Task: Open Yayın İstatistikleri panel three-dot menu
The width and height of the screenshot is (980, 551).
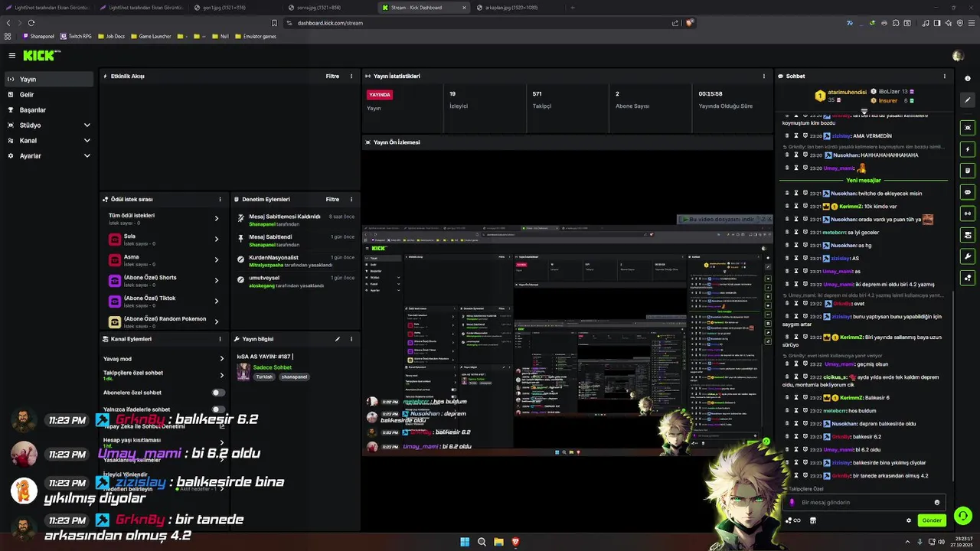Action: click(763, 77)
